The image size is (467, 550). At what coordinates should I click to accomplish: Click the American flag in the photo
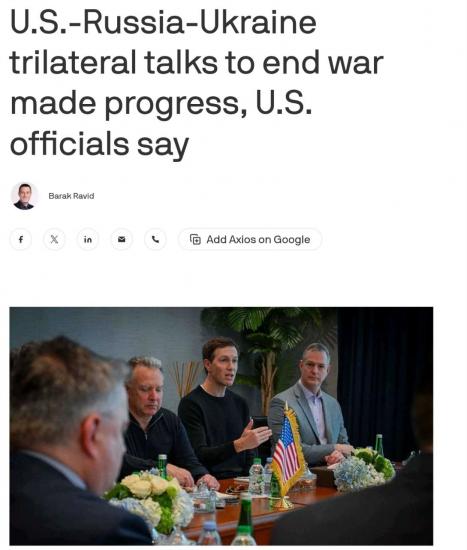tap(287, 450)
